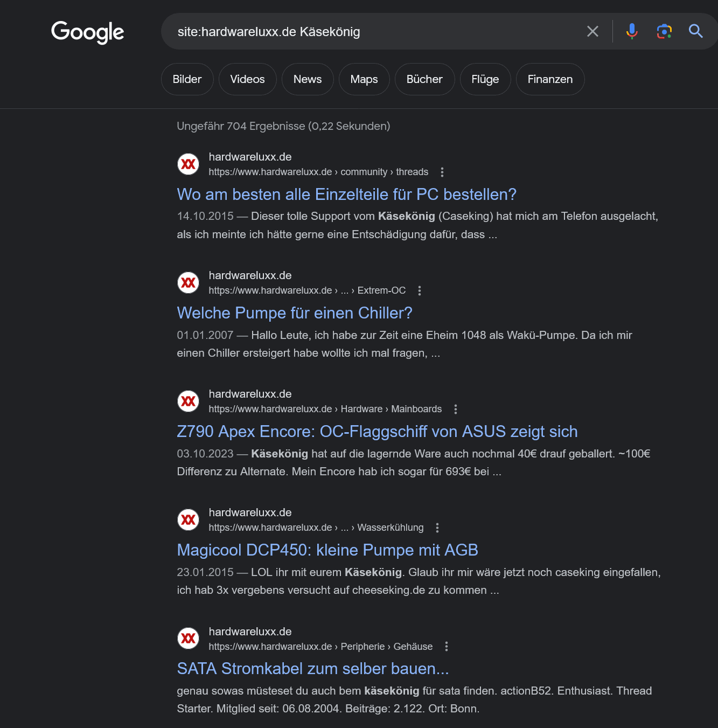Open the three-dot menu beside Wasserkühlung
This screenshot has width=718, height=728.
pyautogui.click(x=437, y=528)
